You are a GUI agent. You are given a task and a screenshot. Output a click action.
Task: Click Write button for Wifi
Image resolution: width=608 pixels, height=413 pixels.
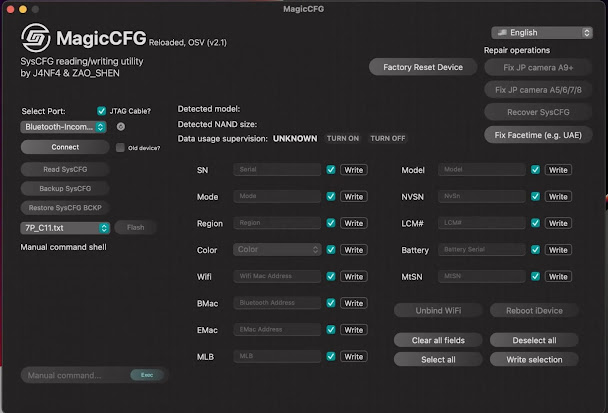354,276
